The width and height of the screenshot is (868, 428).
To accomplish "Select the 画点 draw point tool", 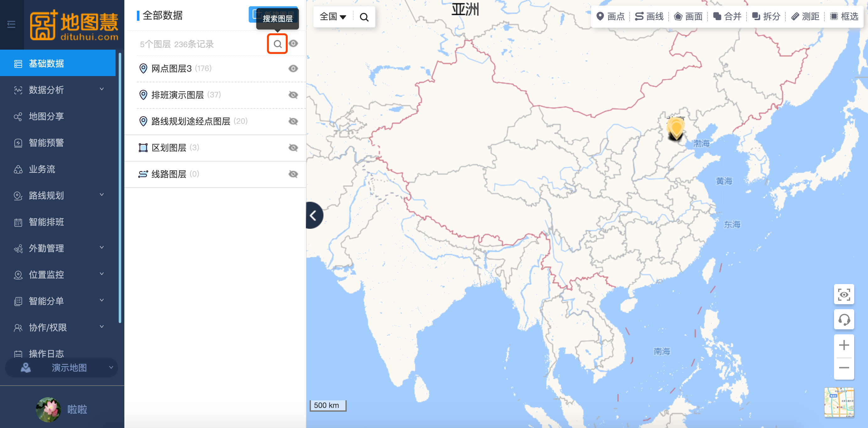I will click(x=610, y=16).
